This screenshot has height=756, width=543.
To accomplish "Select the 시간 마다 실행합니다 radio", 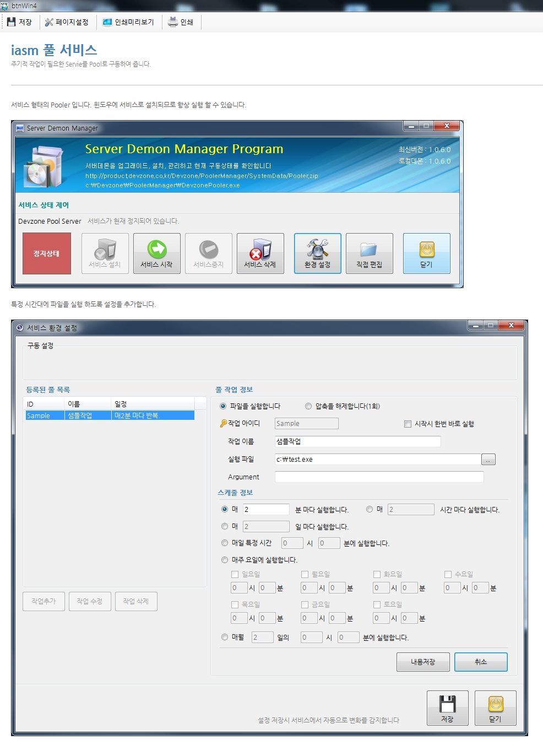I will click(x=370, y=509).
